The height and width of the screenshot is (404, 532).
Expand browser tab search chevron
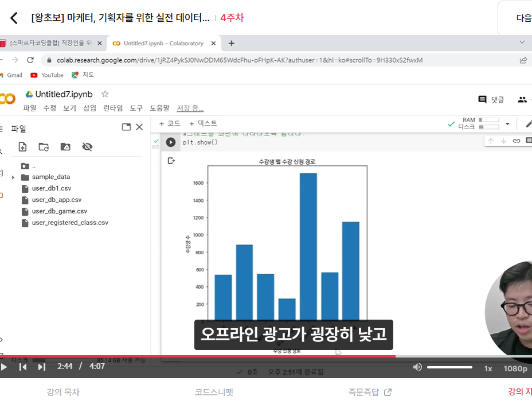pyautogui.click(x=522, y=42)
